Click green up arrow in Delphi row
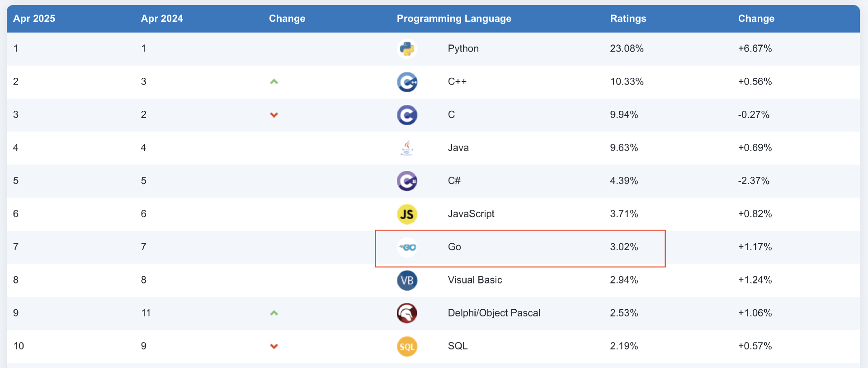Screen dimensions: 868x368 [274, 313]
